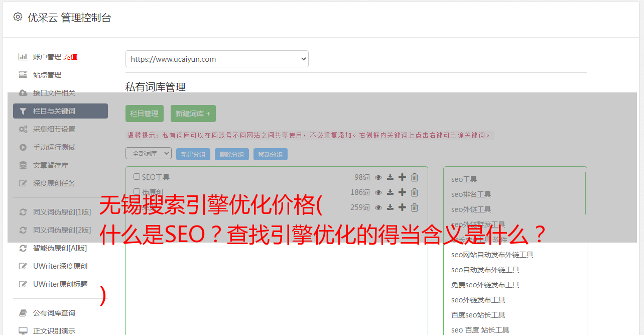644x335 pixels.
Task: Select keyword seo网站自动发布外链工具
Action: pos(492,255)
